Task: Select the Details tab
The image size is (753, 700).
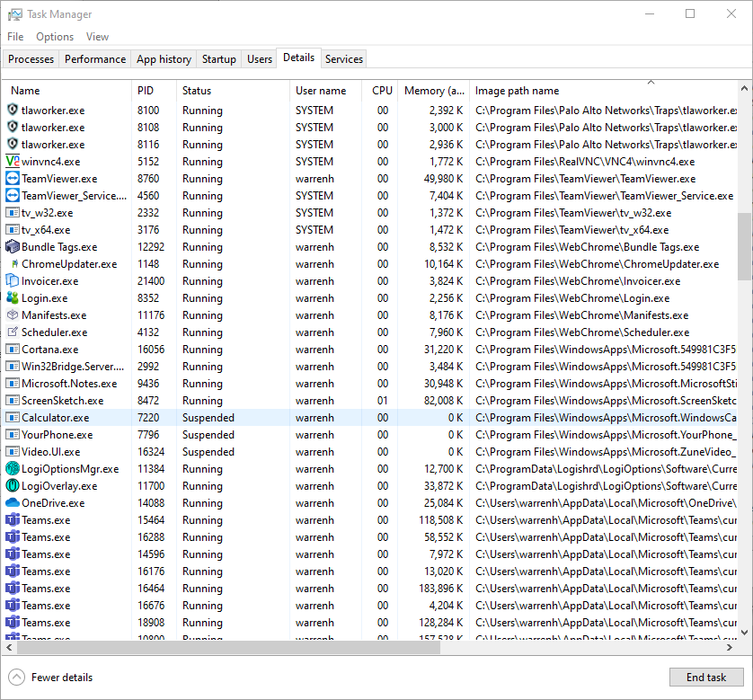Action: pos(298,58)
